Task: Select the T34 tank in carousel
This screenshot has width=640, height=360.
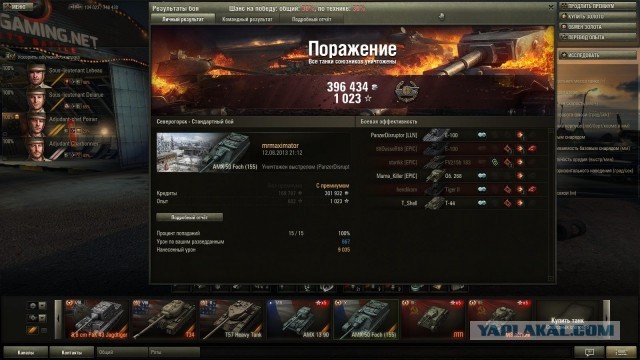Action: pyautogui.click(x=164, y=319)
